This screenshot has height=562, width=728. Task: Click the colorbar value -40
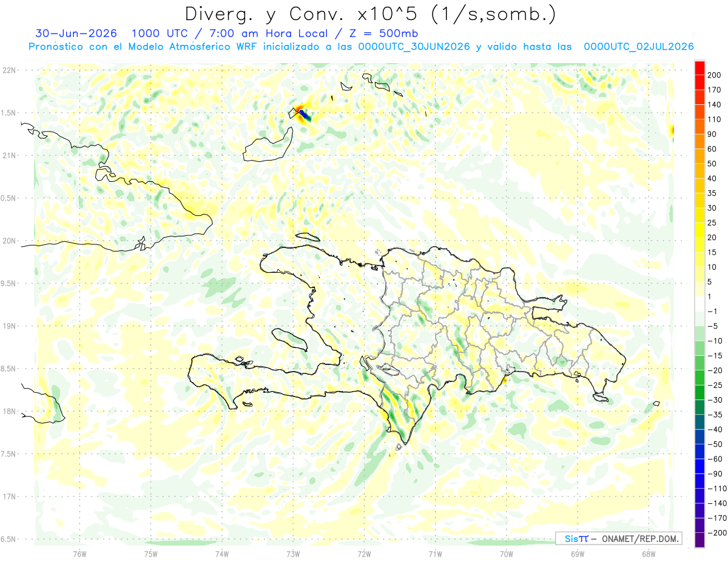coord(714,430)
